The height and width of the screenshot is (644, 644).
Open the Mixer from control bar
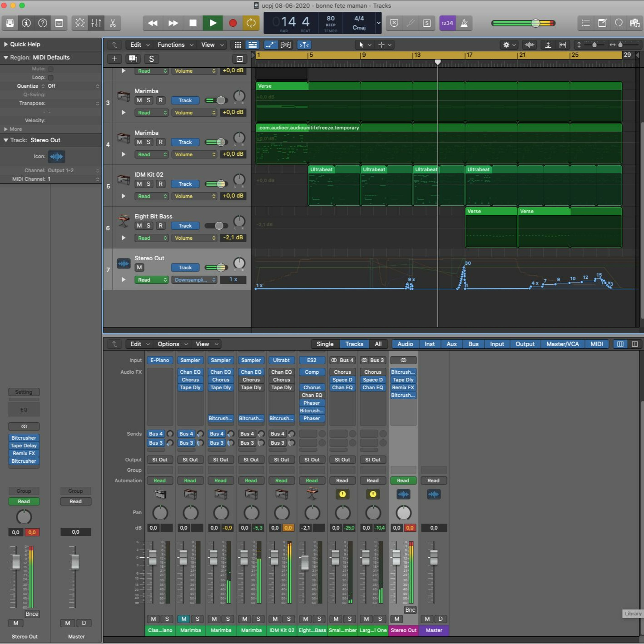click(96, 23)
